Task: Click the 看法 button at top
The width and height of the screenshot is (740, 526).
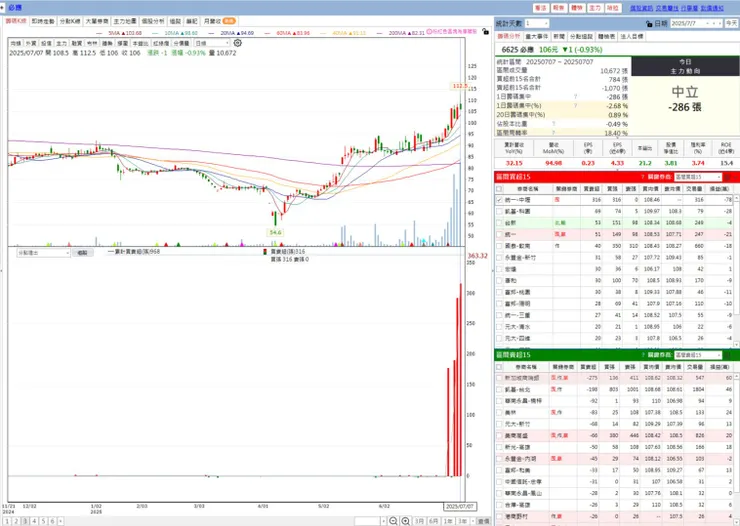Action: click(x=540, y=8)
